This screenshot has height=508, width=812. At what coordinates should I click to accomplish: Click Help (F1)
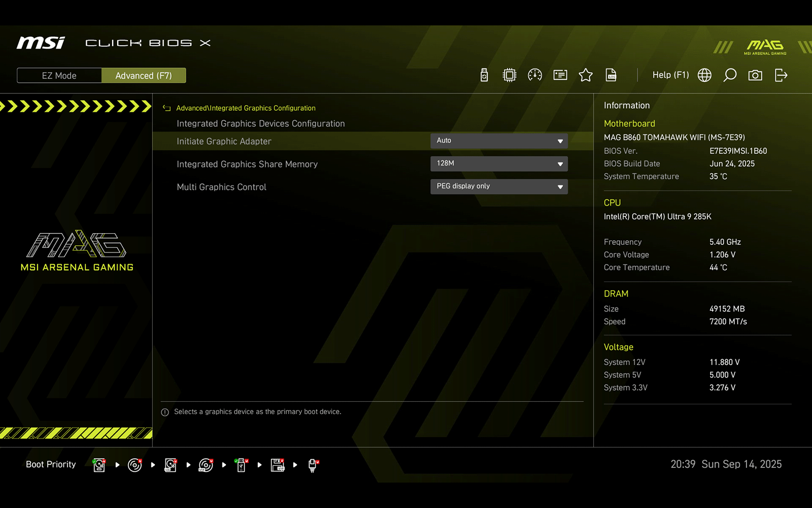pyautogui.click(x=670, y=75)
